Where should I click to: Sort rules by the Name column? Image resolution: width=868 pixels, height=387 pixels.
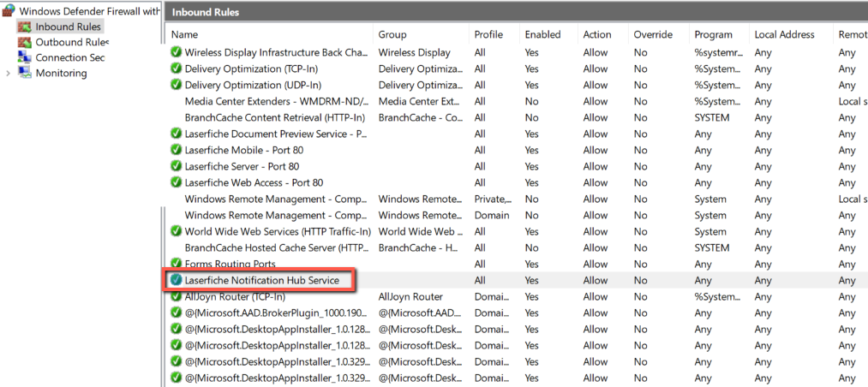(x=184, y=34)
